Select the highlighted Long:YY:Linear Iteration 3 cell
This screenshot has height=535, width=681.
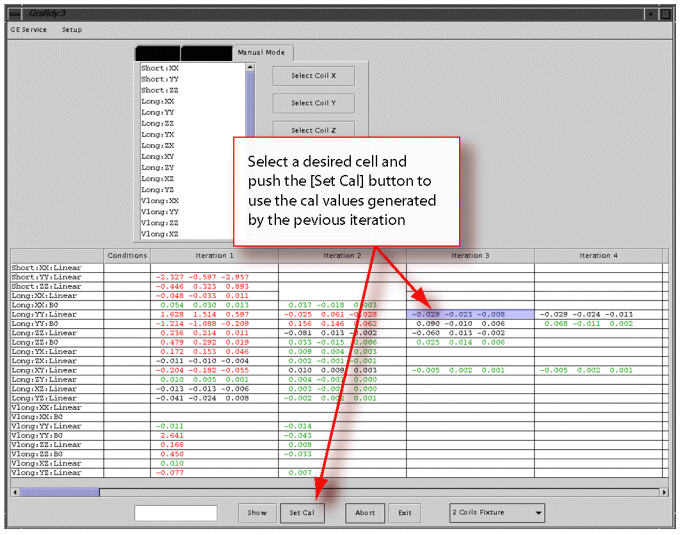pyautogui.click(x=470, y=314)
